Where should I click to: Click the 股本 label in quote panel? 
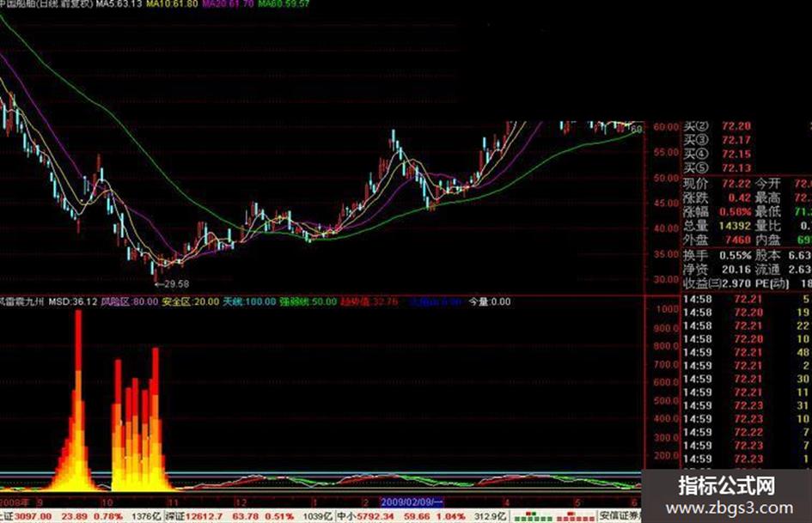[x=767, y=255]
